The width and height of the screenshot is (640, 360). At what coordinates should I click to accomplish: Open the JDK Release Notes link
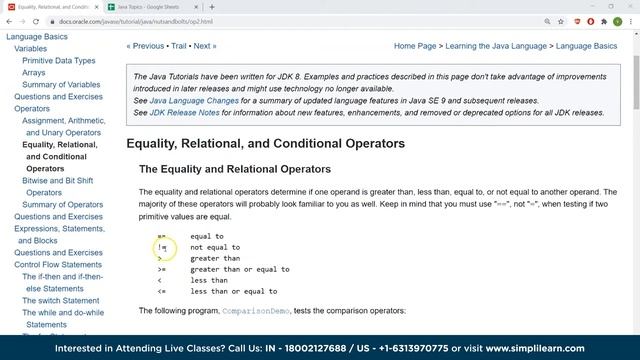click(184, 113)
